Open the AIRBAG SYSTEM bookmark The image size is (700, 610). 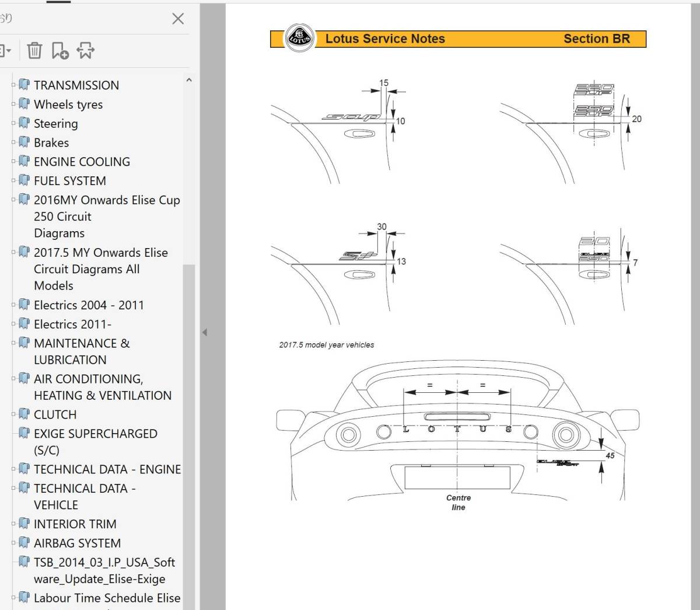pyautogui.click(x=77, y=543)
